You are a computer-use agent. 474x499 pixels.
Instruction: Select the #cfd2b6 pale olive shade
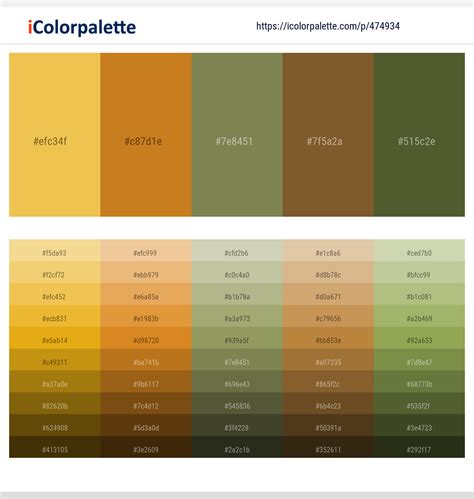[237, 251]
